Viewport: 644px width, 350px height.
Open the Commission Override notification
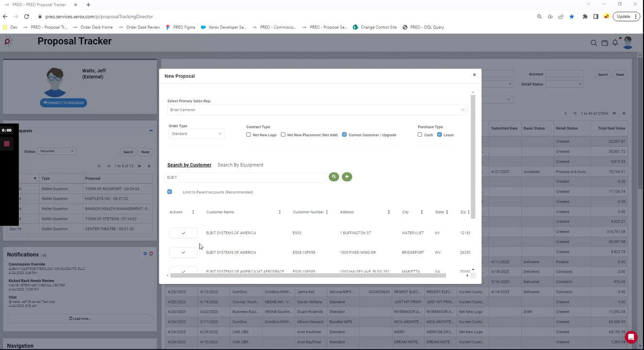[x=27, y=264]
